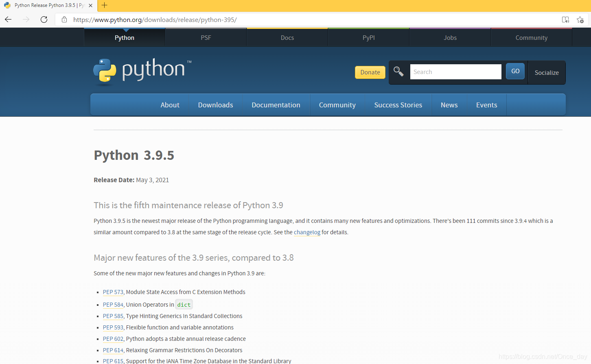Screen dimensions: 591x364
Task: Click the browser address bar URL
Action: click(x=155, y=20)
